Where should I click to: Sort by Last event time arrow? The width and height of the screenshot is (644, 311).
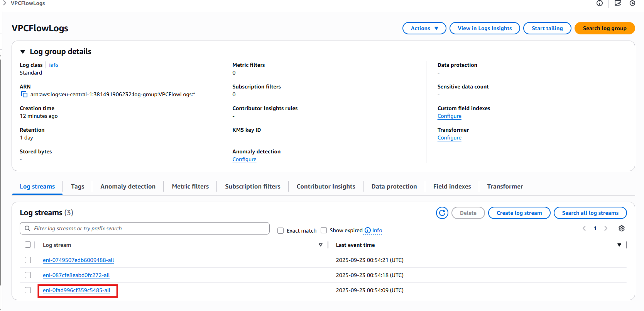(619, 245)
